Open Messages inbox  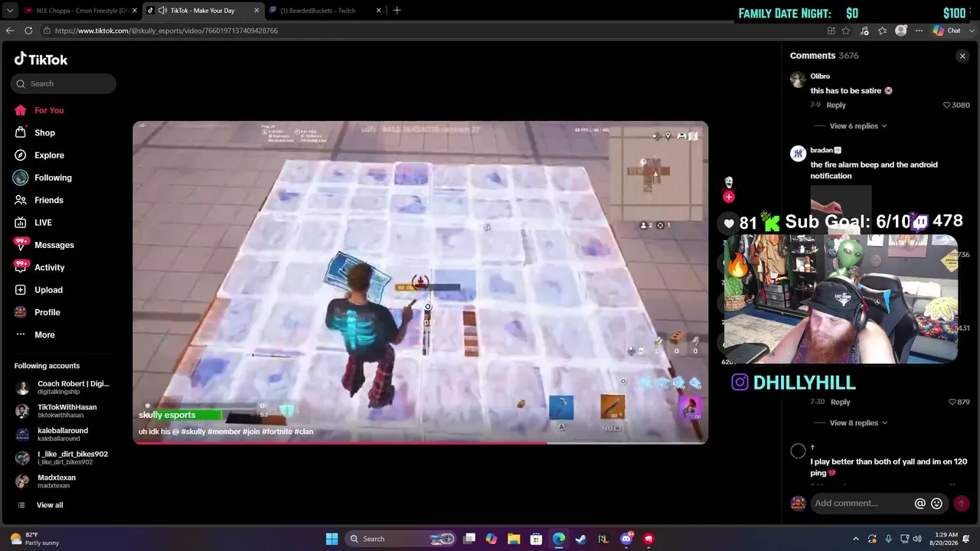[54, 245]
